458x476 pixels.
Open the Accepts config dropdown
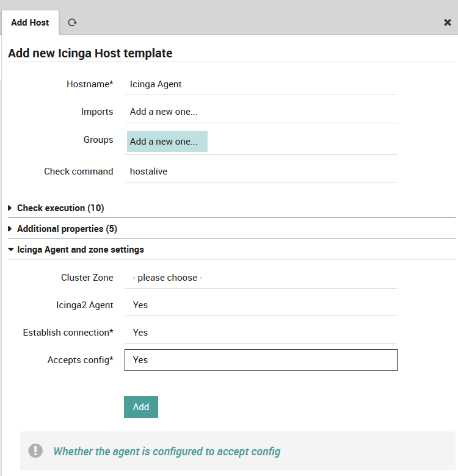coord(261,360)
